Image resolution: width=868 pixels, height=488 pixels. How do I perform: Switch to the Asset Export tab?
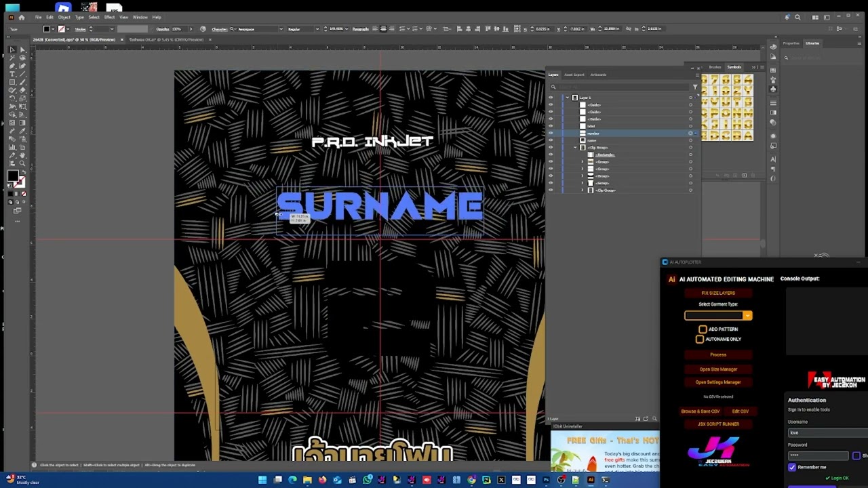(x=574, y=75)
